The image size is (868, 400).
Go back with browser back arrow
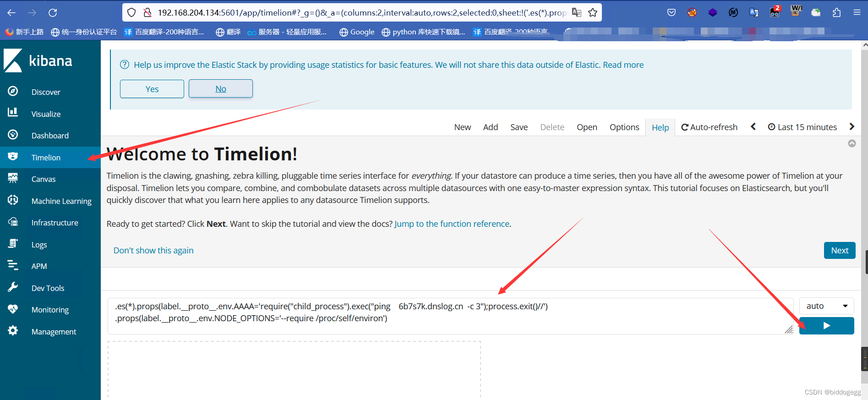11,13
